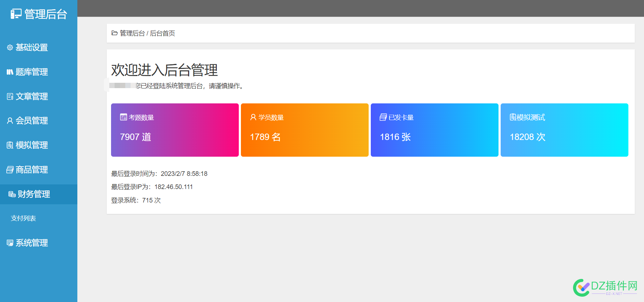Click the search-document icon beside 模拟管理
Image resolution: width=644 pixels, height=302 pixels.
[10, 145]
